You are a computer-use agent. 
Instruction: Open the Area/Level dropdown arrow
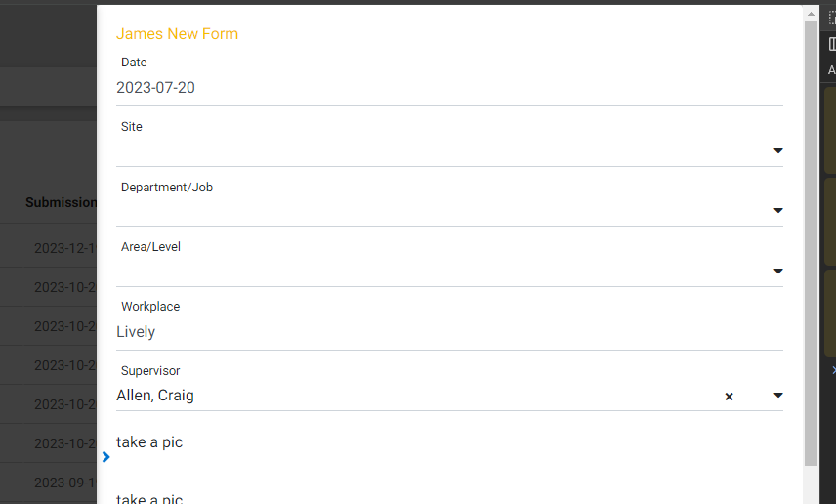coord(777,271)
